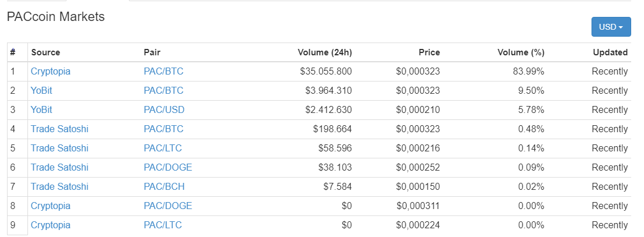Screen dimensions: 644x237
Task: Open Trade Satoshi source in row 7
Action: (60, 186)
